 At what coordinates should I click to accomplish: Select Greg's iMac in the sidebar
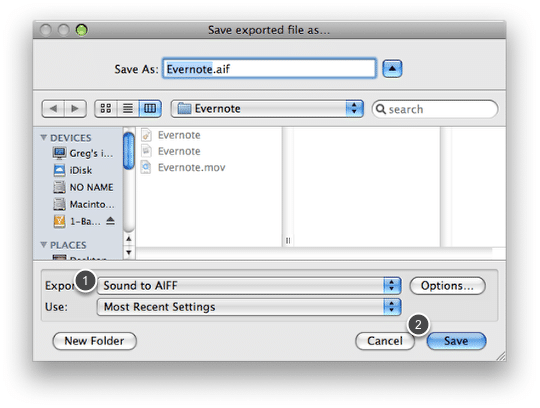84,153
